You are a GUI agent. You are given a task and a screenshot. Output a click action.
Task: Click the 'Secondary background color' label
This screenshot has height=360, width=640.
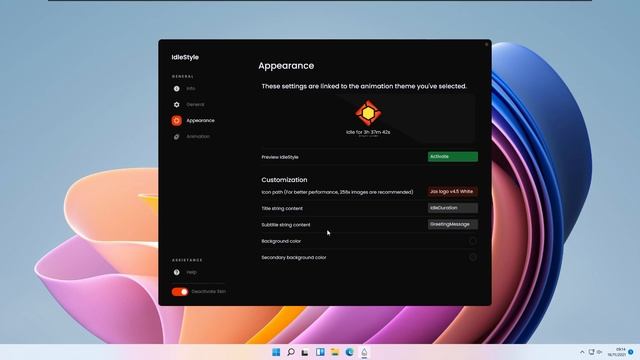[x=293, y=258]
